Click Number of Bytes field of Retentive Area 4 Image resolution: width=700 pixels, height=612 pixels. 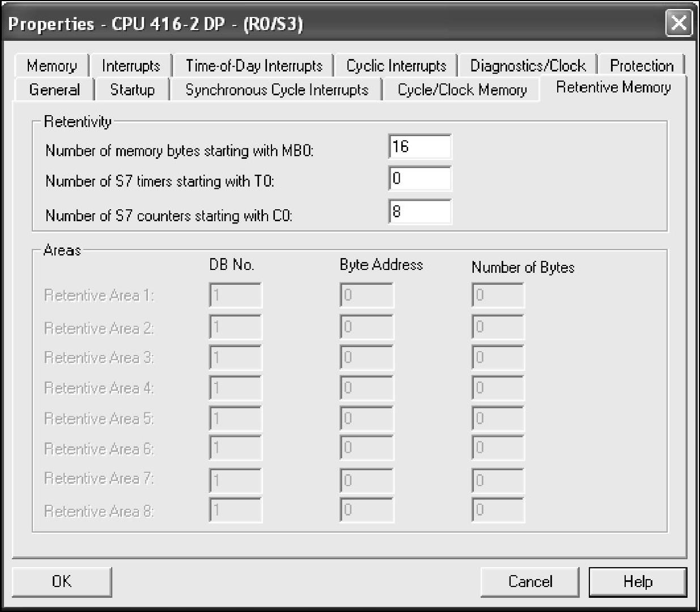click(x=498, y=388)
